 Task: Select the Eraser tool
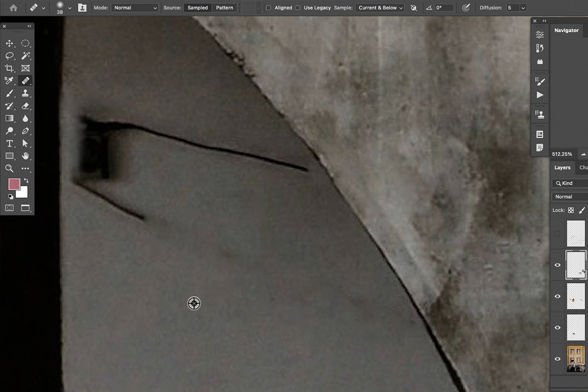(25, 106)
